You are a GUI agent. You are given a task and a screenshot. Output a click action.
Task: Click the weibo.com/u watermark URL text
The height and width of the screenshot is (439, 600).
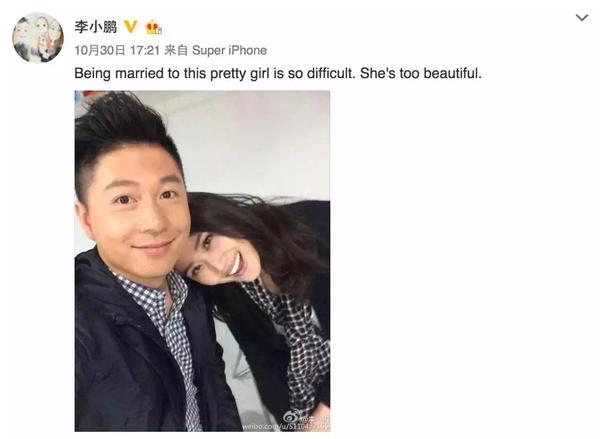(x=285, y=427)
